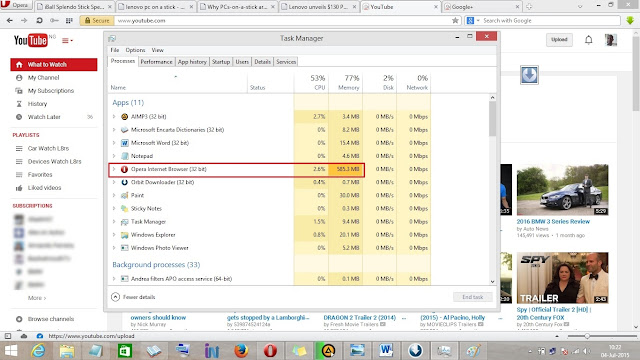This screenshot has width=640, height=360.
Task: Open Paint from the taskbar
Action: click(x=473, y=351)
